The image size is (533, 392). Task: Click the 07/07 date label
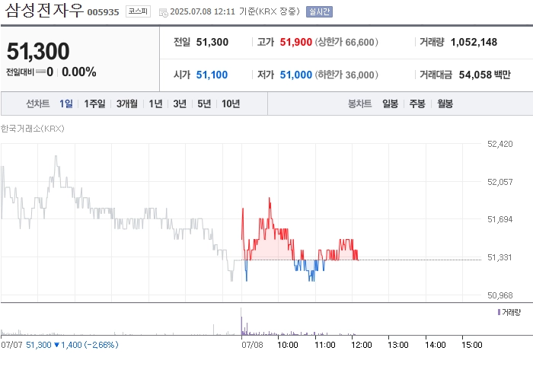click(x=11, y=345)
